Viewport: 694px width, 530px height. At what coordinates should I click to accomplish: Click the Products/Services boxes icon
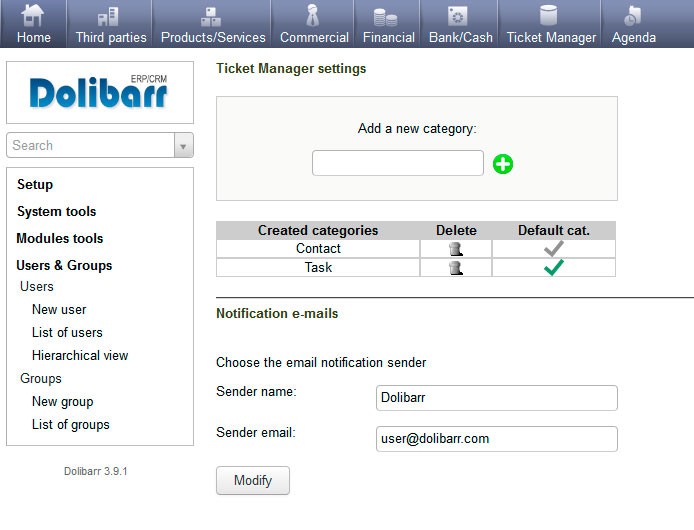(211, 17)
